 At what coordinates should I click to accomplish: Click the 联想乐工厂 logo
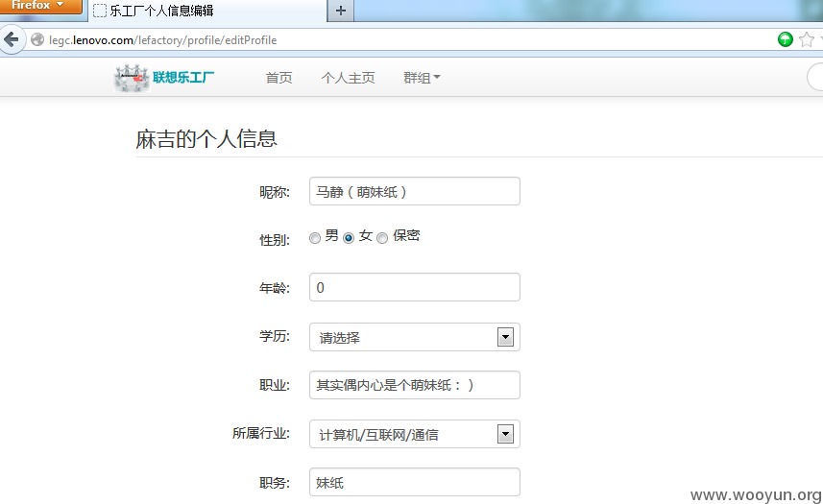pos(164,78)
